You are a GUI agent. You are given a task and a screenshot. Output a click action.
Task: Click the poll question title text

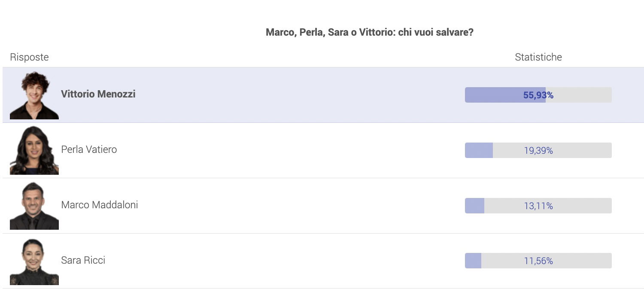(370, 33)
